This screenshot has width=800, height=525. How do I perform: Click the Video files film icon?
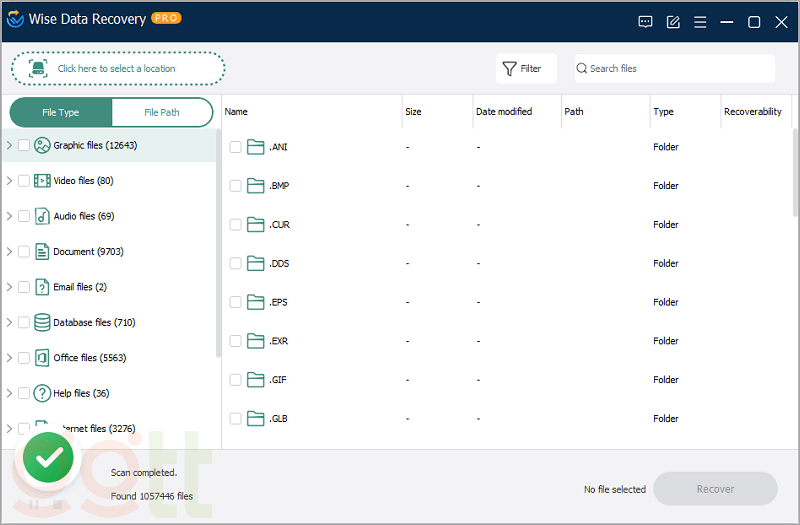coord(42,181)
